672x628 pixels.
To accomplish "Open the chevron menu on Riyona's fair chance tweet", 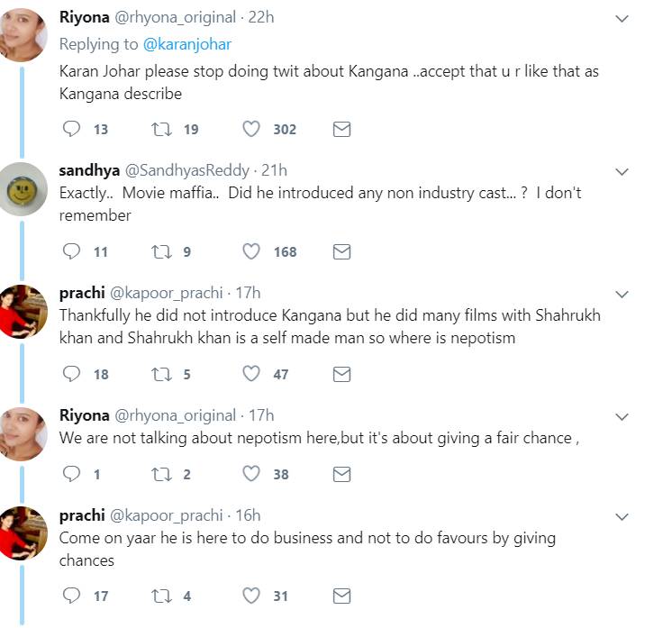I will tap(622, 417).
